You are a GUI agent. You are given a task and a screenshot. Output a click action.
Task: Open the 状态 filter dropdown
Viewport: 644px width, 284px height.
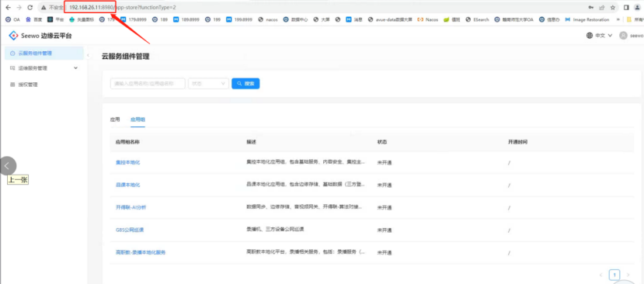[208, 83]
